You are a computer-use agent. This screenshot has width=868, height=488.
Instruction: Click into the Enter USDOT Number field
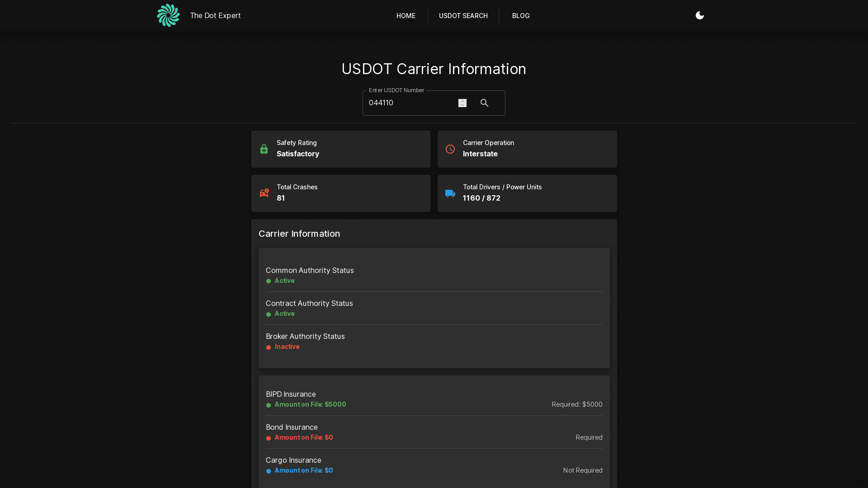coord(407,103)
